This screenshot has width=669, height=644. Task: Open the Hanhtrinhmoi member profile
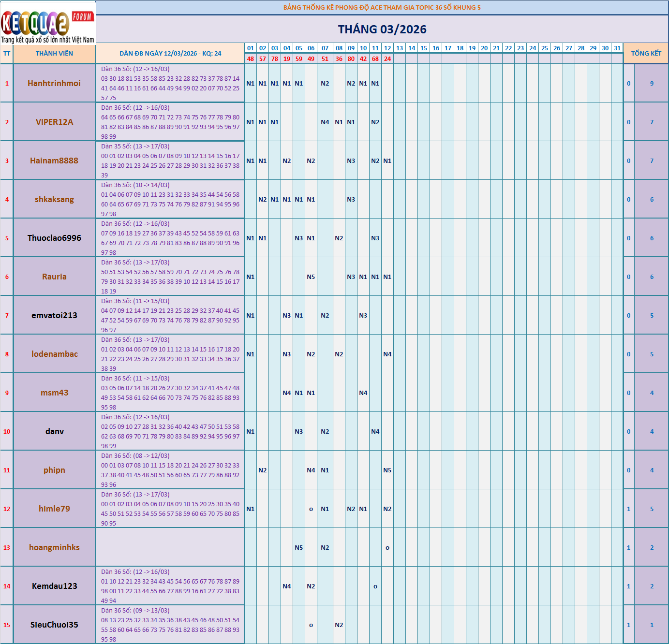click(x=54, y=83)
